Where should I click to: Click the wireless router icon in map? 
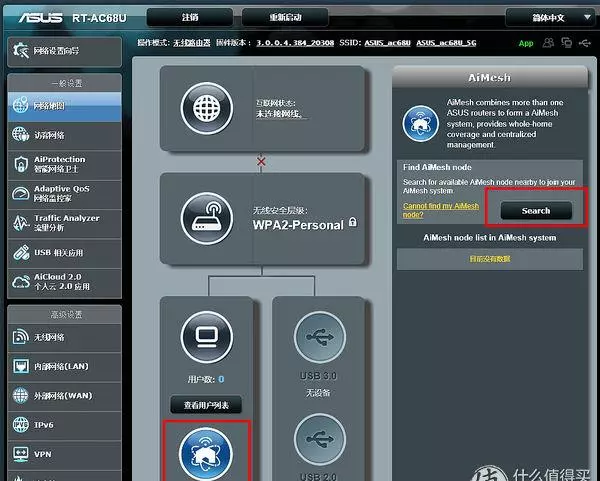(x=207, y=218)
